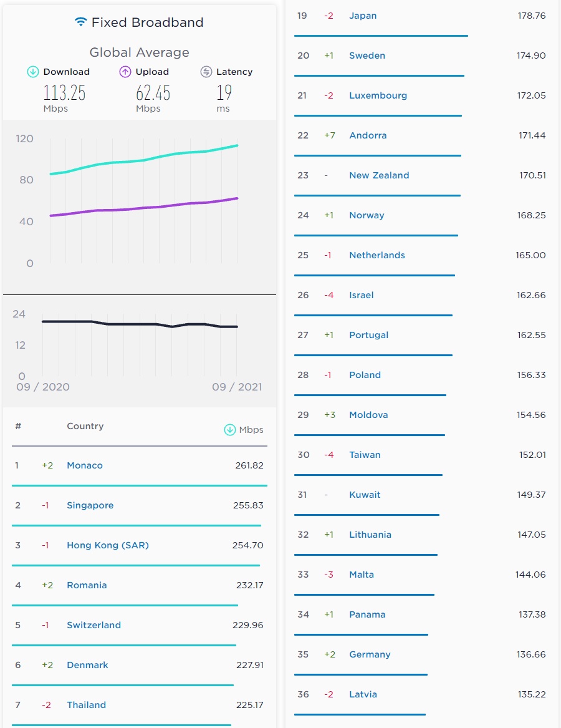Click the Luxembourg link
The width and height of the screenshot is (561, 728).
[x=378, y=95]
